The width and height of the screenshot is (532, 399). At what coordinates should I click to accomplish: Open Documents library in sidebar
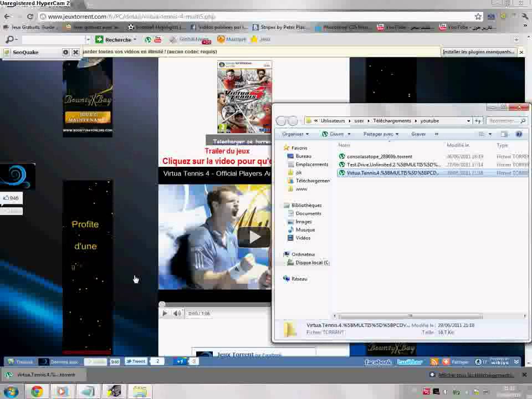point(308,213)
